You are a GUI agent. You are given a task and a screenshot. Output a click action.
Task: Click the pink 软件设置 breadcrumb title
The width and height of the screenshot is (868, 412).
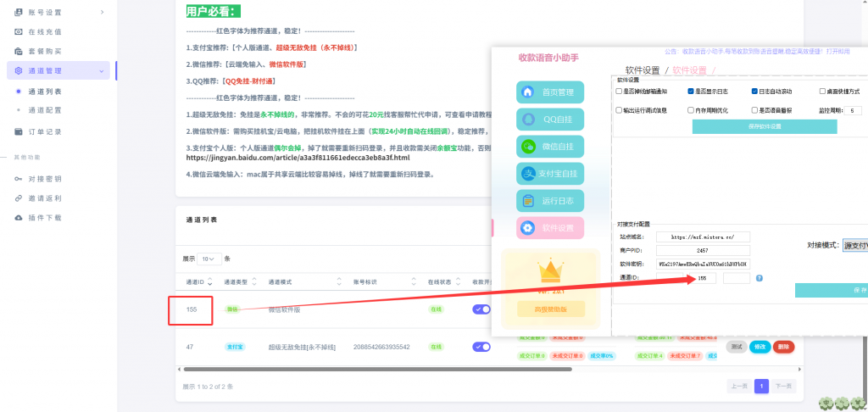tap(689, 70)
